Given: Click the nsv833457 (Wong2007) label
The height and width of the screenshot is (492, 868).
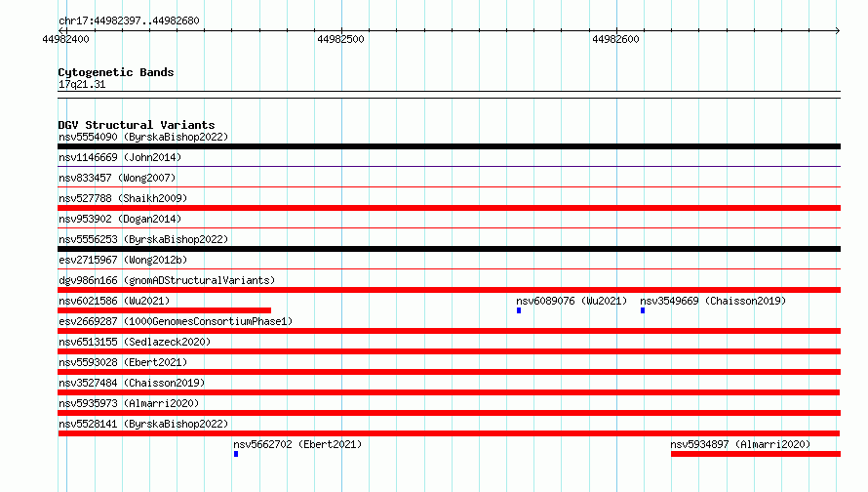Looking at the screenshot, I should pyautogui.click(x=117, y=178).
